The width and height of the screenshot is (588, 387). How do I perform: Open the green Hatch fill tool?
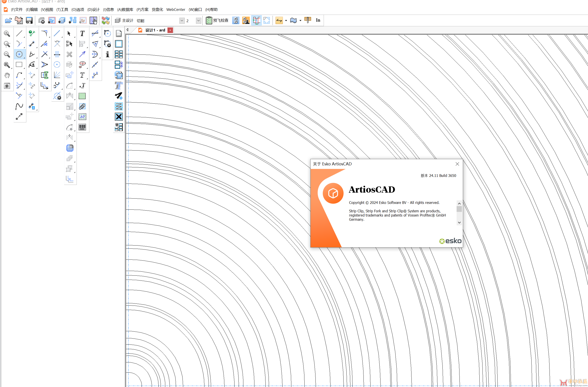point(82,96)
